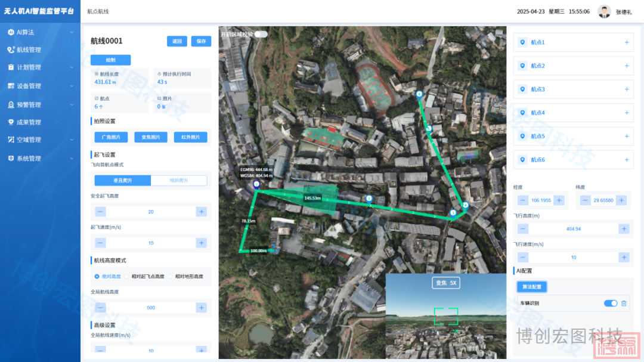Screen dimensions: 644x362
Task: Expand the AI算法 sidebar menu
Action: 39,32
